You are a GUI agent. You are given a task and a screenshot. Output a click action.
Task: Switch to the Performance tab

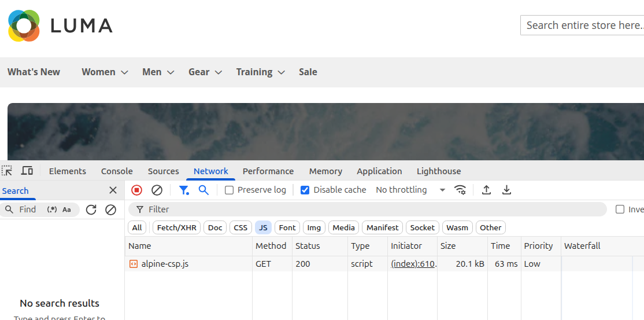[x=268, y=171]
